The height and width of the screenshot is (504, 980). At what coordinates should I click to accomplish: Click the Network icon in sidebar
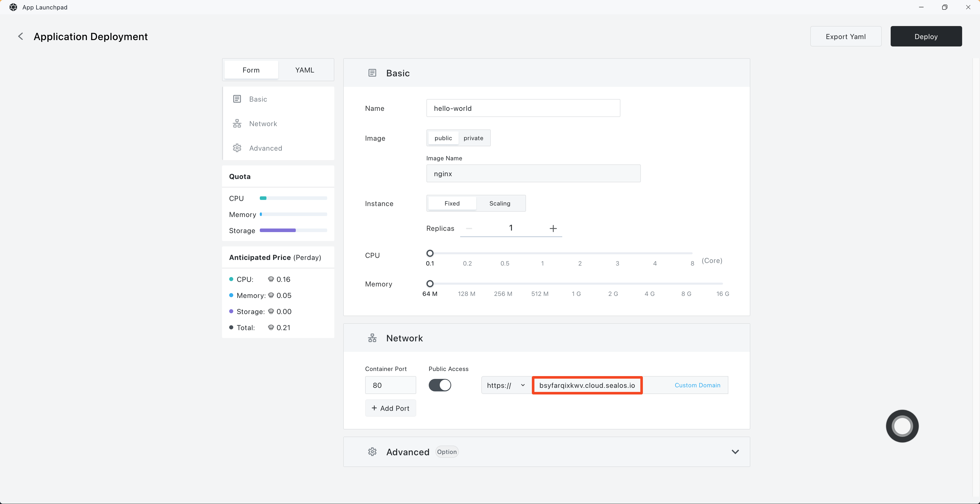[237, 124]
